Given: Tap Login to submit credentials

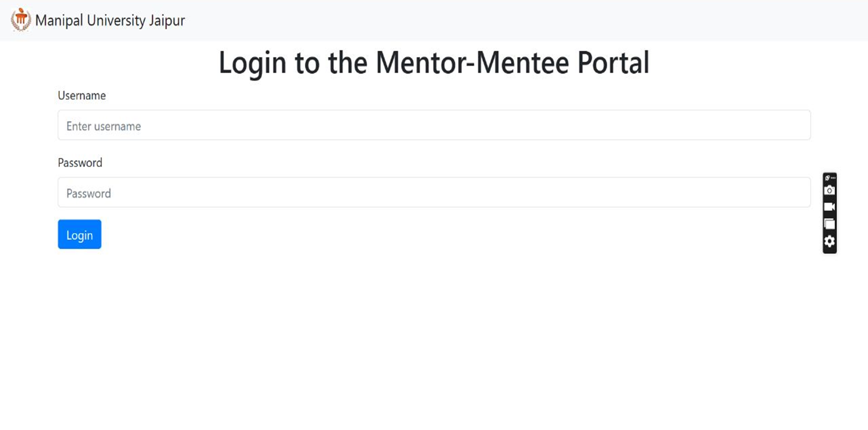Looking at the screenshot, I should tap(79, 234).
